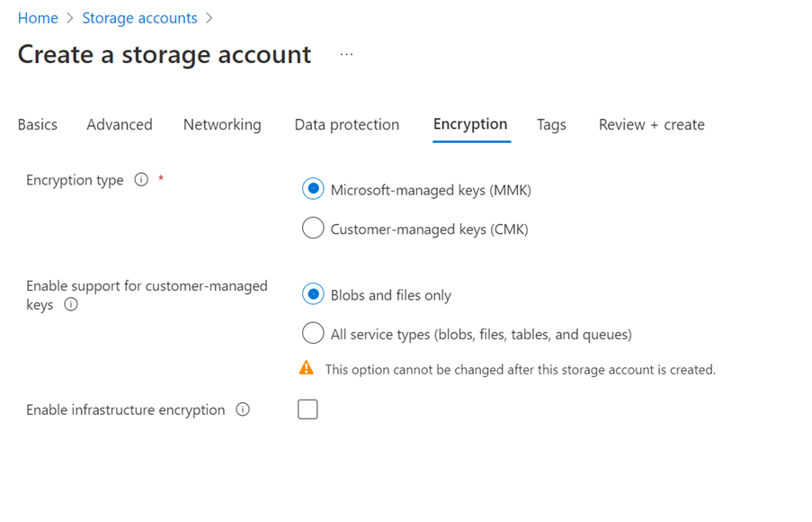
Task: Select Customer-managed keys (CMK)
Action: point(312,228)
